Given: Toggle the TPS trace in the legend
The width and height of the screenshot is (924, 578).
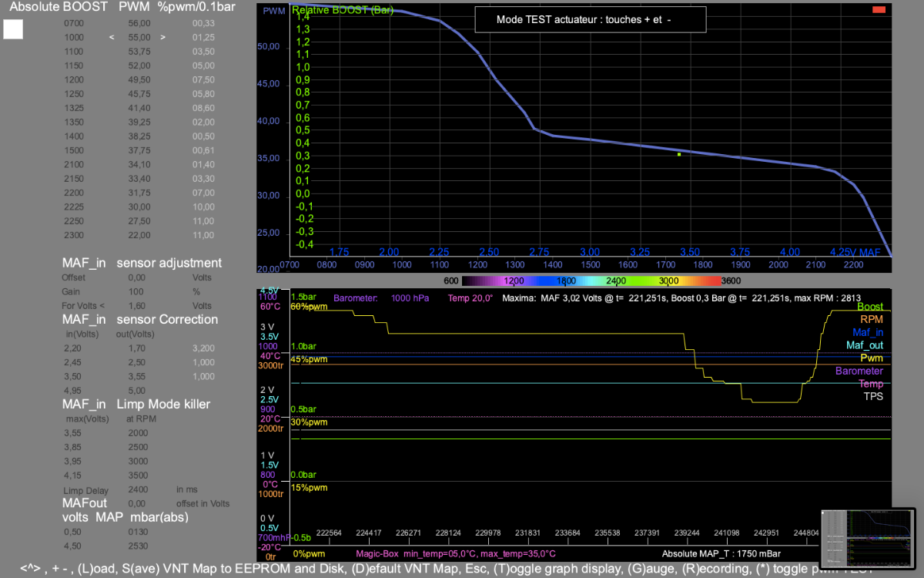Looking at the screenshot, I should (872, 397).
